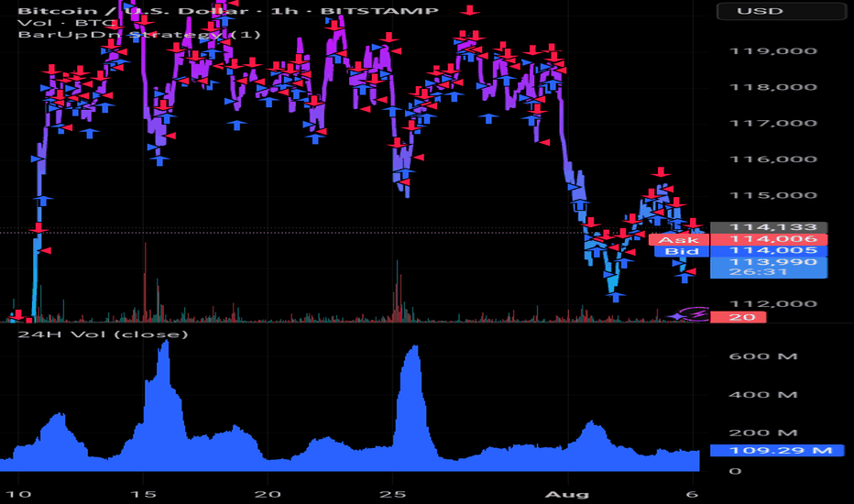The width and height of the screenshot is (854, 504).
Task: Click the 24H Vol (close) indicator label
Action: [103, 334]
